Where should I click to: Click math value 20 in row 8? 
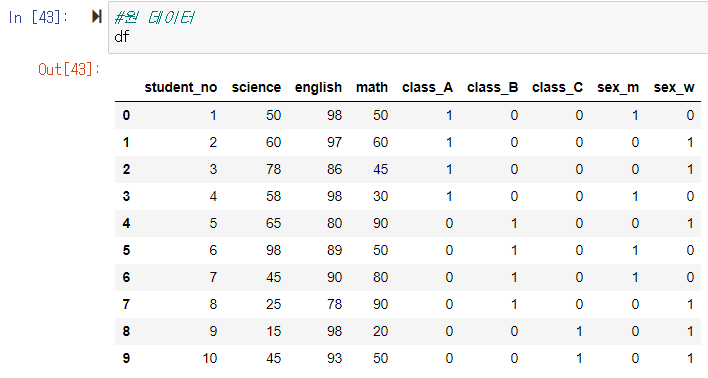381,331
